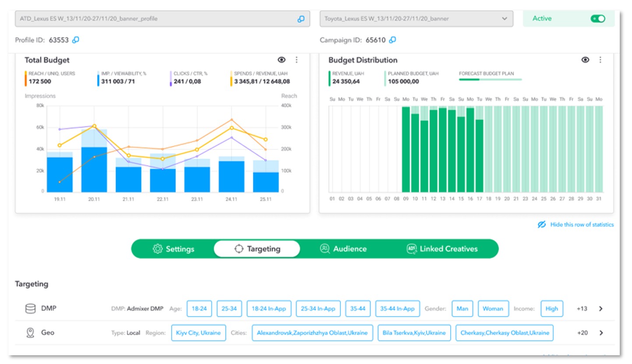632x364 pixels.
Task: Click the 105 000,00 planned budget value
Action: tap(403, 81)
